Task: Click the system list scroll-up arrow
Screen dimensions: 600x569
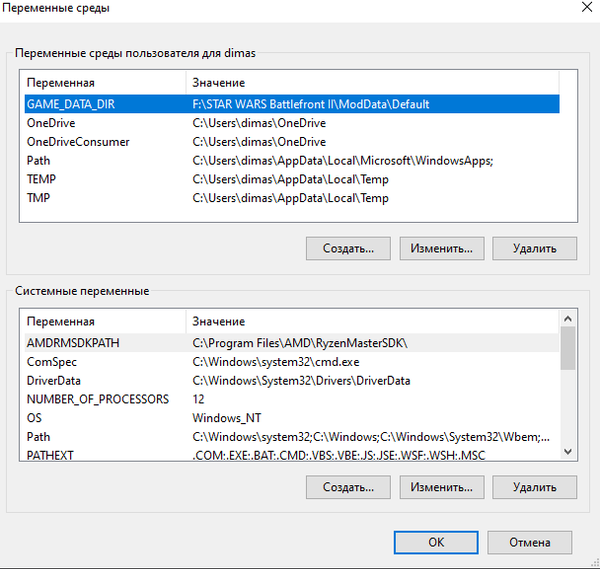Action: click(568, 318)
